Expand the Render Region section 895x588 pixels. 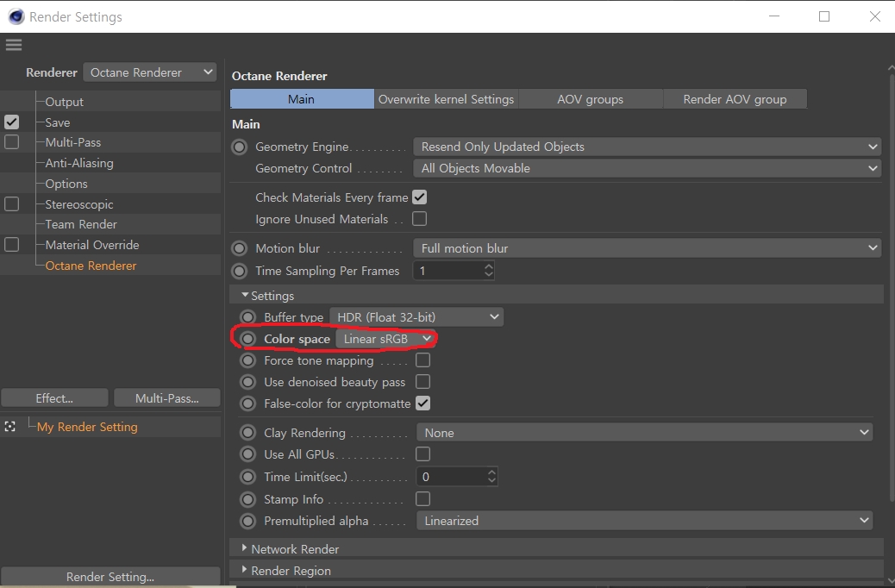tap(244, 570)
